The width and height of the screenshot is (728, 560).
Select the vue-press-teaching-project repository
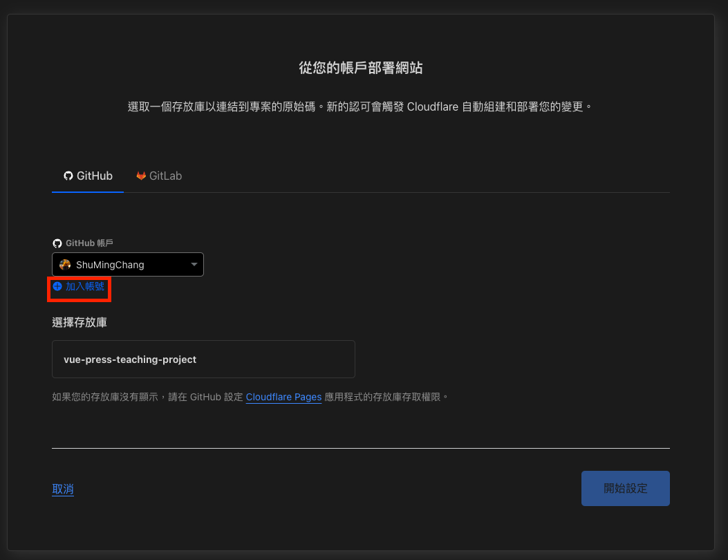pos(203,360)
